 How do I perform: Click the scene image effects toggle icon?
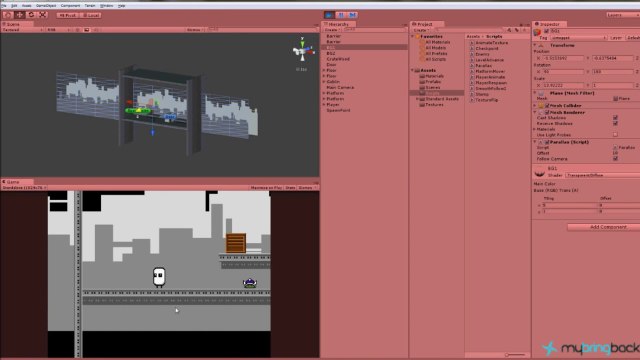point(87,30)
